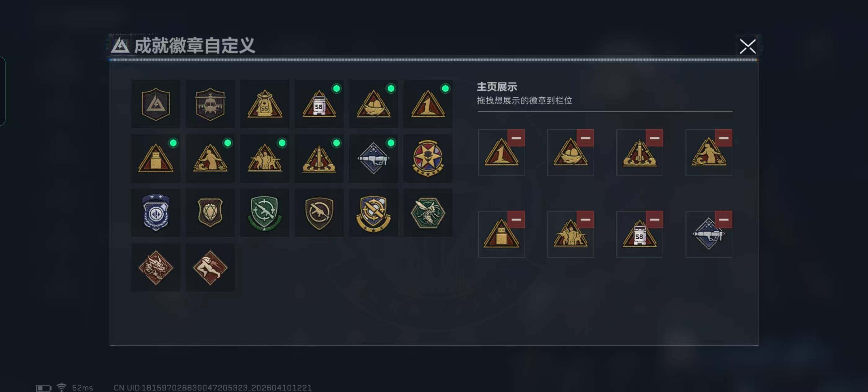Image resolution: width=868 pixels, height=392 pixels.
Task: Select the helicopter shield badge
Action: [x=210, y=104]
